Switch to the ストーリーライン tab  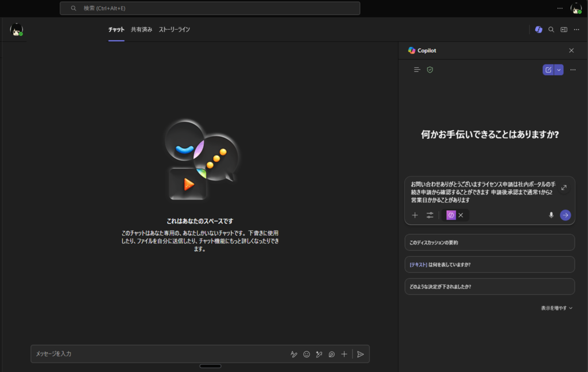pyautogui.click(x=174, y=29)
